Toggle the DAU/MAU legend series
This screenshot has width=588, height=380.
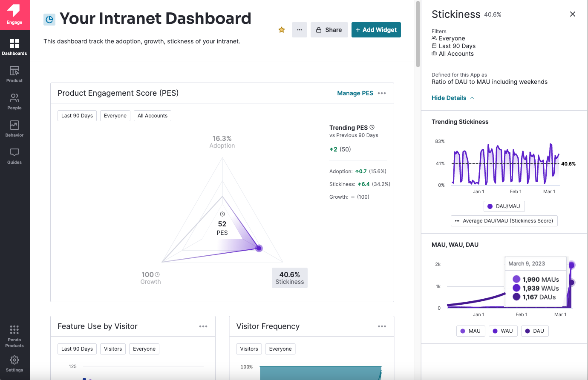point(504,206)
